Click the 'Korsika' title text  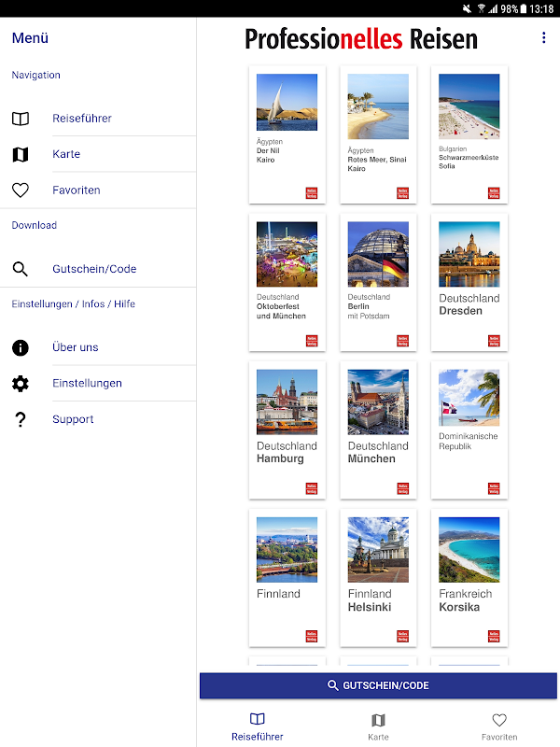pyautogui.click(x=459, y=607)
